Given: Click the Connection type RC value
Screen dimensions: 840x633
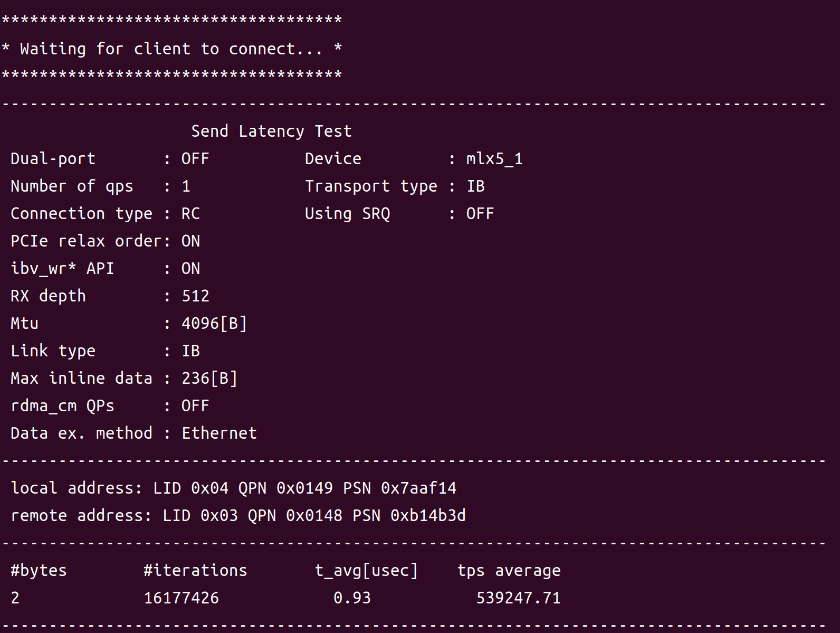Looking at the screenshot, I should pyautogui.click(x=190, y=214).
